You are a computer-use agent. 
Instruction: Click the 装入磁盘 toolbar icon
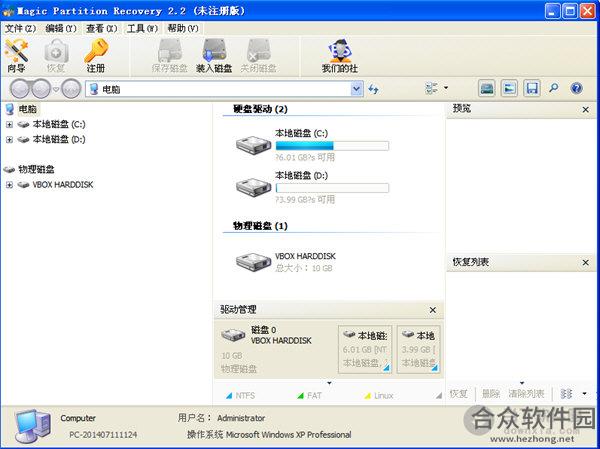[214, 56]
